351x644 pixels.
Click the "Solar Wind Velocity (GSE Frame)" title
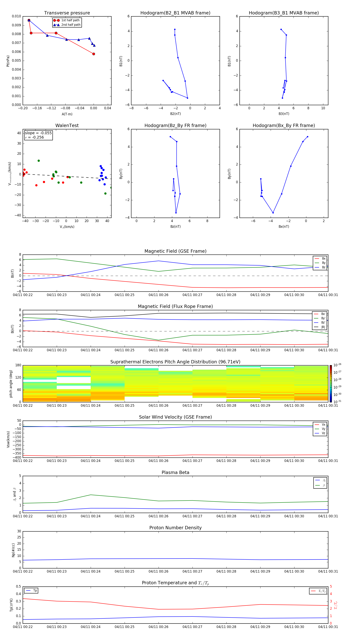coord(175,417)
